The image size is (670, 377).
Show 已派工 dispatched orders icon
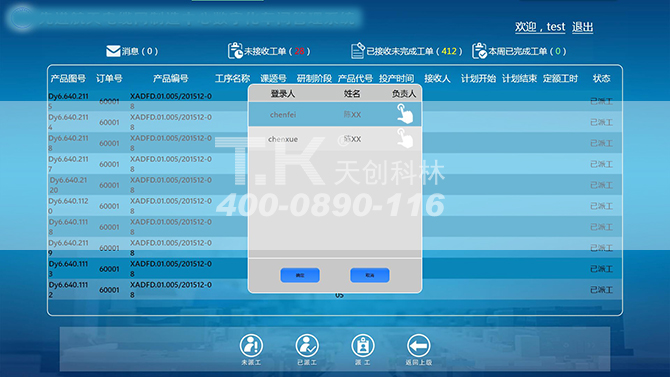pos(307,345)
